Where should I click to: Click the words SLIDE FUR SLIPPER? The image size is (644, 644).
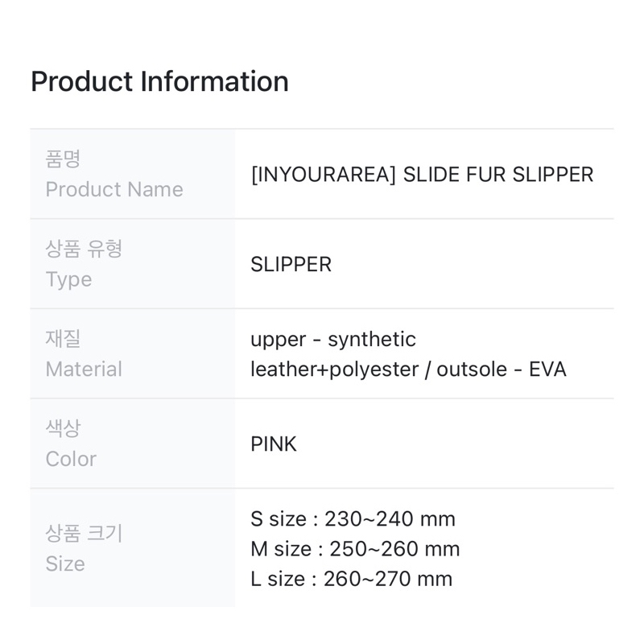(x=497, y=174)
